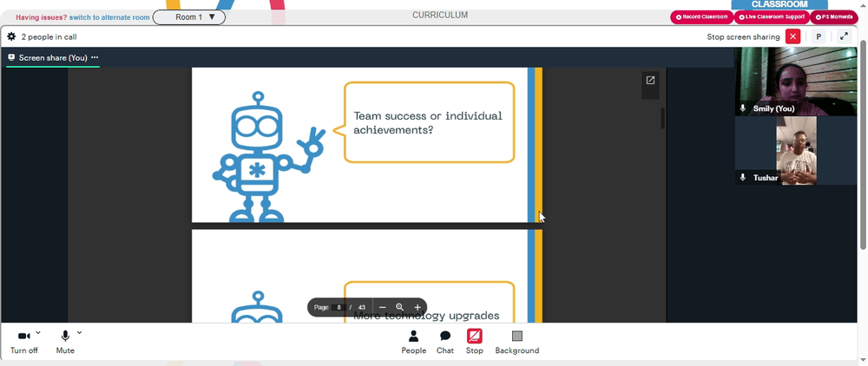Click the PDF page number field
Screen dimensions: 868x366
click(339, 307)
